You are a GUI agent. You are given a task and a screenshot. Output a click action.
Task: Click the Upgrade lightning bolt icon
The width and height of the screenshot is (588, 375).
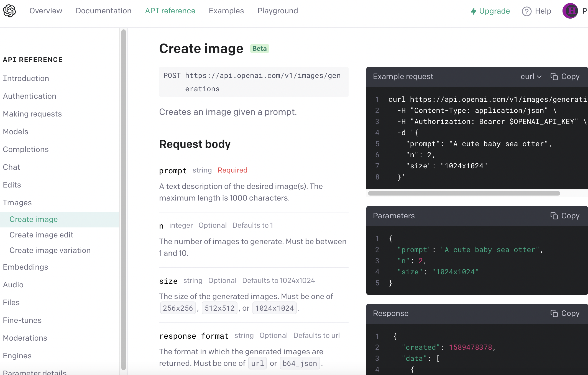pos(473,11)
